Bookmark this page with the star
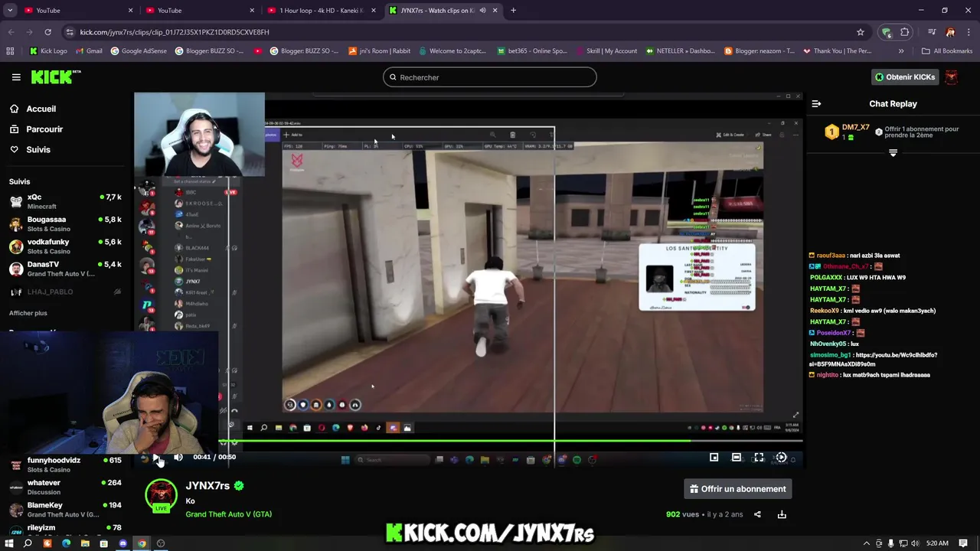The width and height of the screenshot is (980, 551). point(861,32)
